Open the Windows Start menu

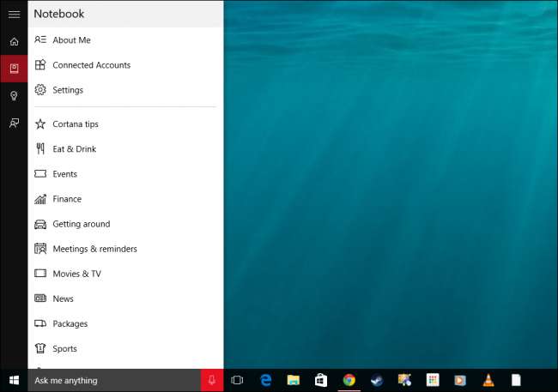coord(14,380)
